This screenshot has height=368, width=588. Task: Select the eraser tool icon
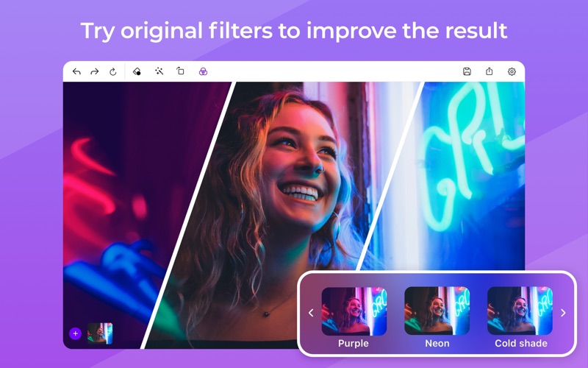click(x=137, y=71)
